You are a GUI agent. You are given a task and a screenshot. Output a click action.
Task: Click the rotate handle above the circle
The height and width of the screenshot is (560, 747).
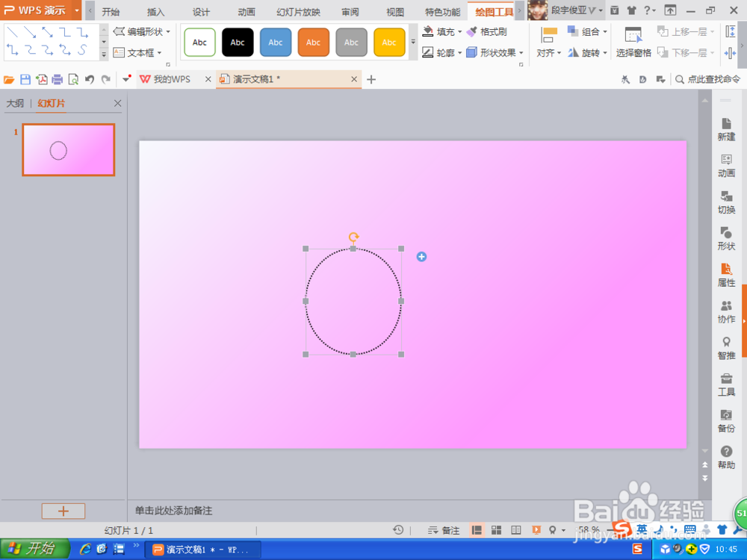pos(353,237)
